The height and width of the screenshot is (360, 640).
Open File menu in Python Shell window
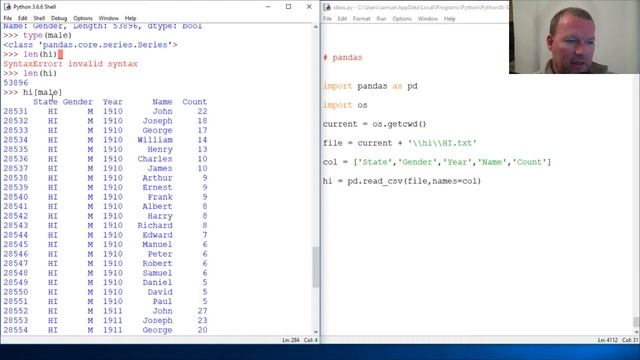click(8, 18)
